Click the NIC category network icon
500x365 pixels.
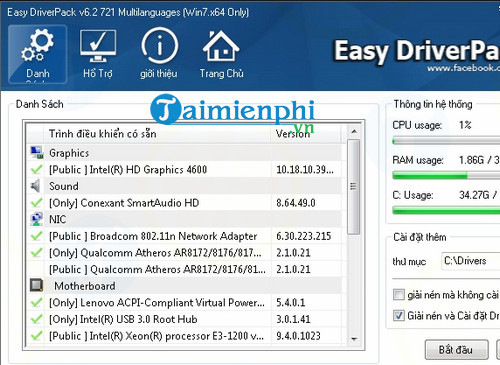click(36, 219)
